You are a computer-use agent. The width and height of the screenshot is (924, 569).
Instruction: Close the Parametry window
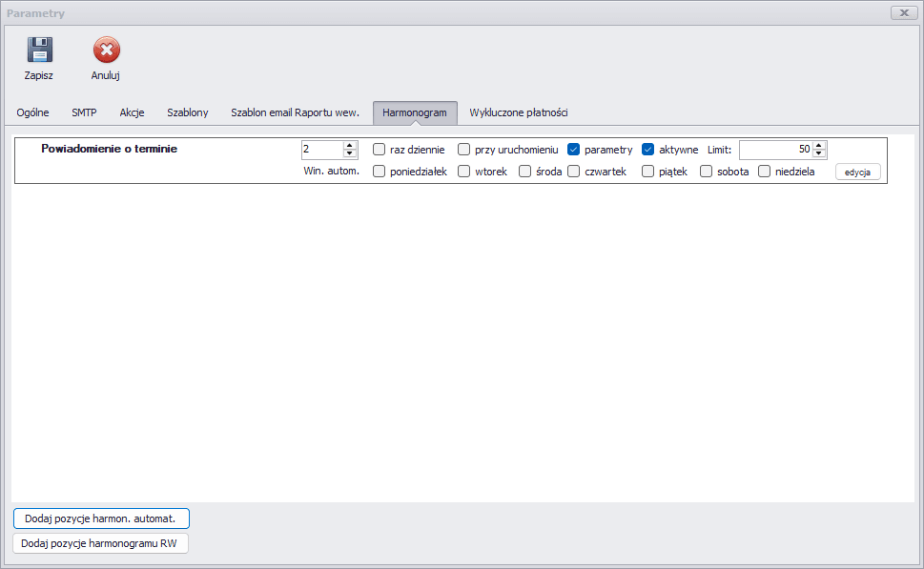(904, 13)
